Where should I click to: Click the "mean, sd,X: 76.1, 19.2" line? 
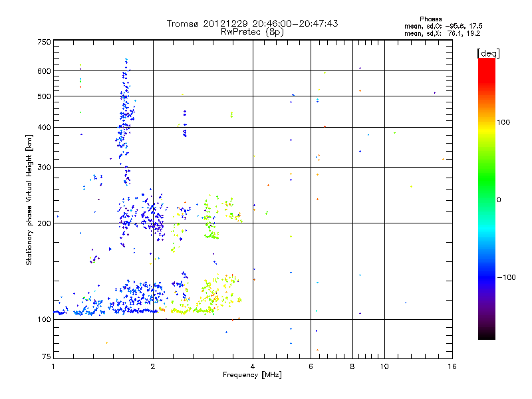[x=442, y=34]
